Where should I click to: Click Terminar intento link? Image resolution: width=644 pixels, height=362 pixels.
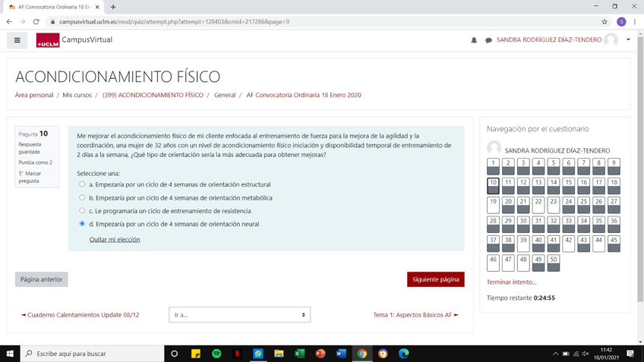tap(511, 282)
